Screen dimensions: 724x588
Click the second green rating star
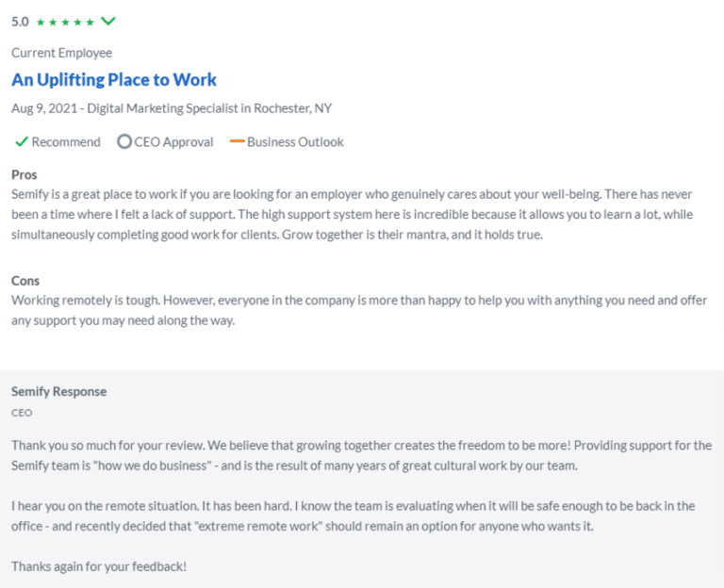point(53,22)
